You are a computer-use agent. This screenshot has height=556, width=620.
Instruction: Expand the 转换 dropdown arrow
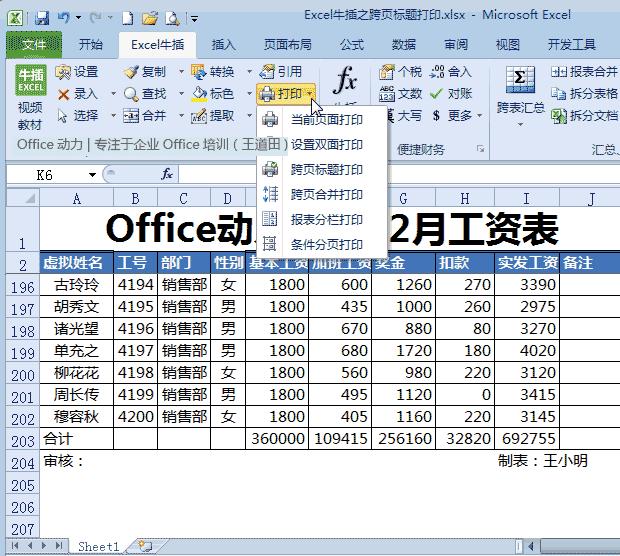click(250, 72)
